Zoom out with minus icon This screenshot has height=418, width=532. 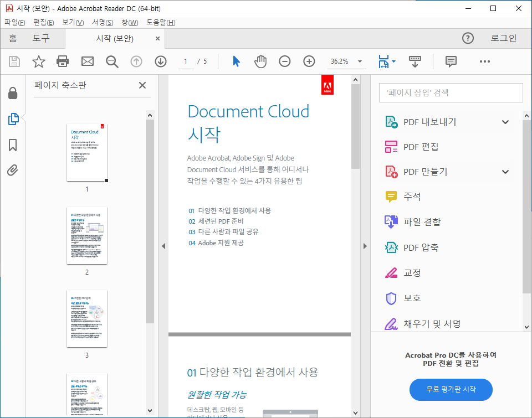[285, 61]
